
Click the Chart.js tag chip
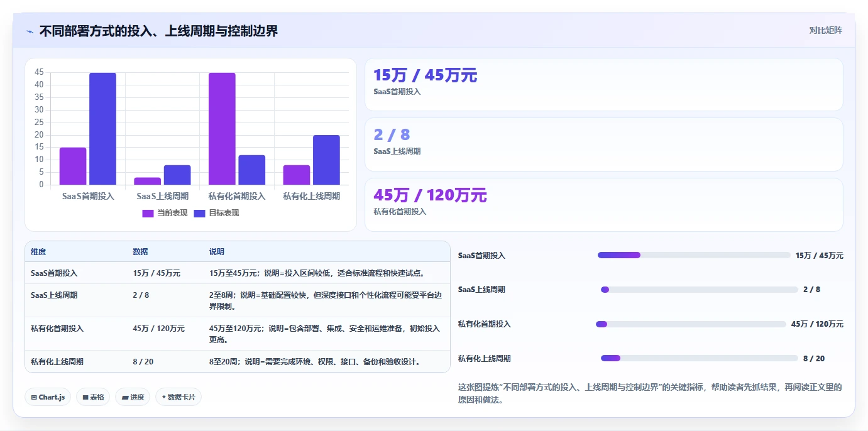pyautogui.click(x=48, y=397)
